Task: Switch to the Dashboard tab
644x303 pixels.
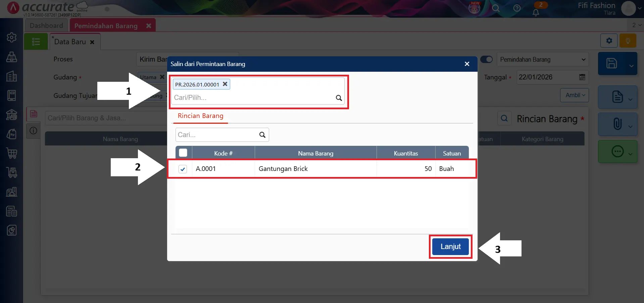Action: coord(46,25)
